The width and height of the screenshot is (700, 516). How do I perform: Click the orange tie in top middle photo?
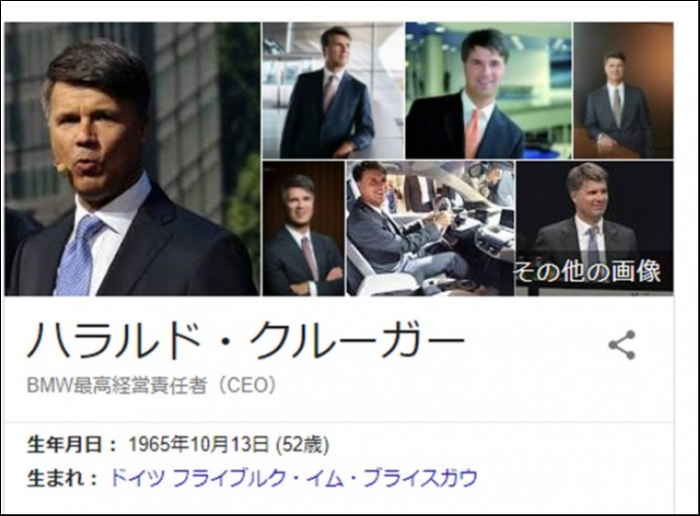tap(474, 133)
